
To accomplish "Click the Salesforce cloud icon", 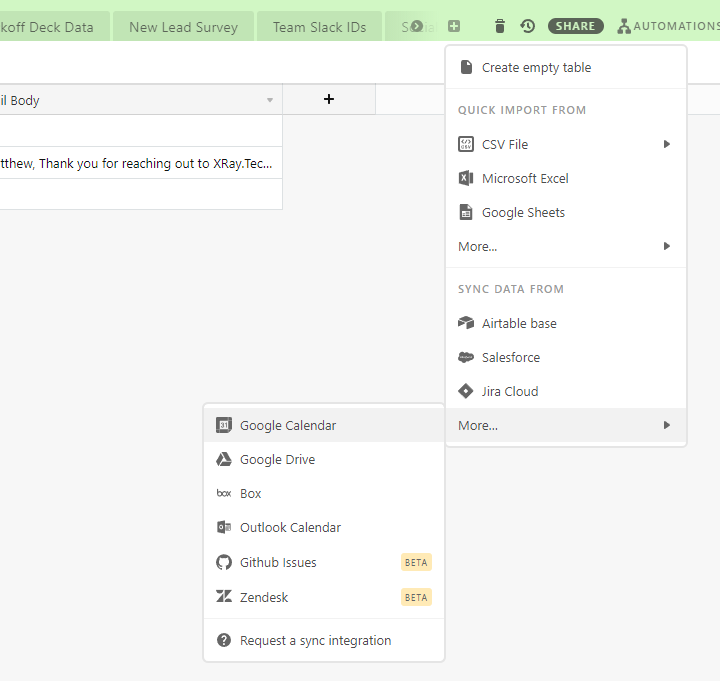I will point(466,357).
